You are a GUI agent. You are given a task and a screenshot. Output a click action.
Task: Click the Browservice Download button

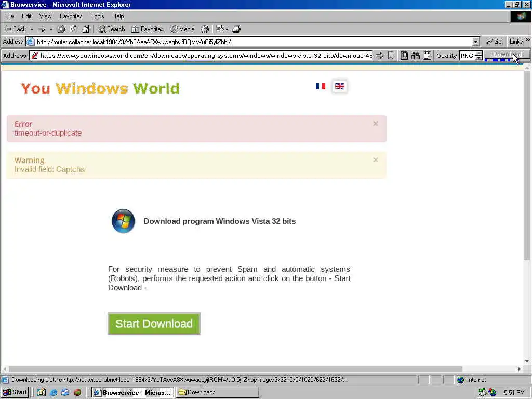point(507,55)
